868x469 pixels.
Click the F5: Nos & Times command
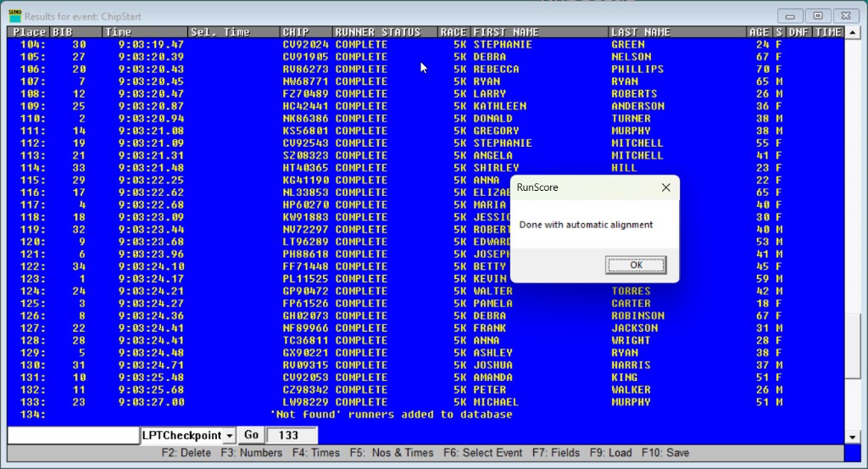392,453
